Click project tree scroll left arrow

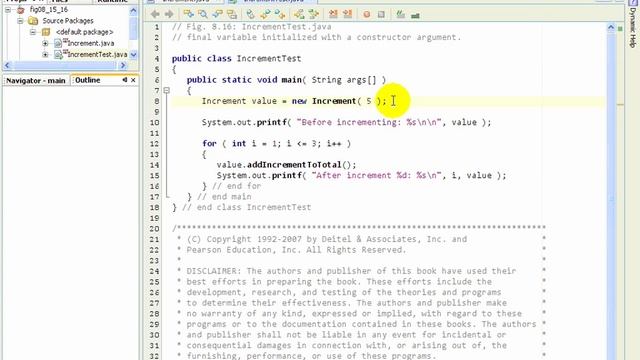[7, 65]
